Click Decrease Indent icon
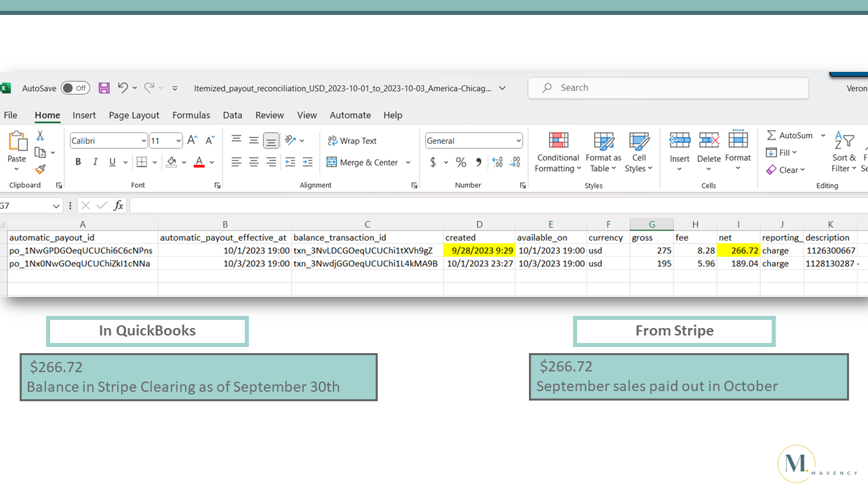This screenshot has width=868, height=488. click(290, 162)
